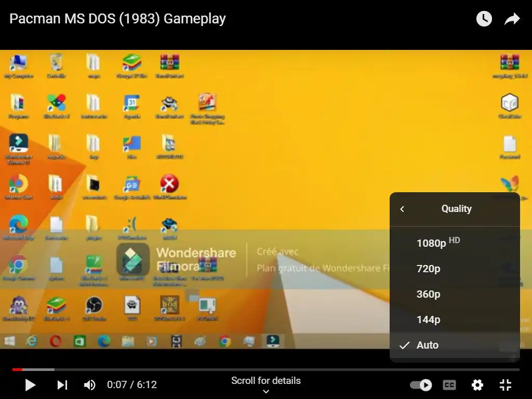Set quality to 360p
The height and width of the screenshot is (399, 532).
[x=455, y=294]
